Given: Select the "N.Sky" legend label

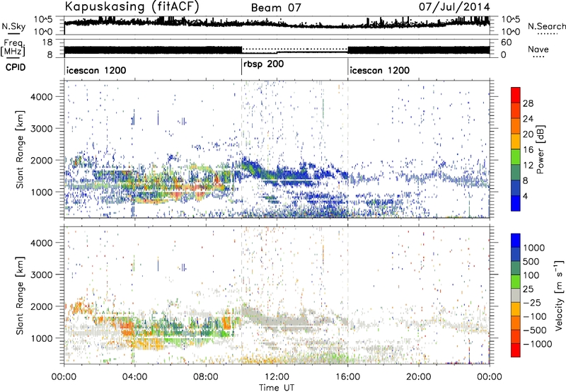Looking at the screenshot, I should [13, 26].
